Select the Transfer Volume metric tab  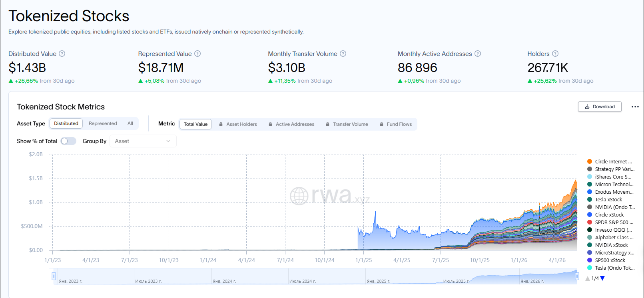click(347, 124)
